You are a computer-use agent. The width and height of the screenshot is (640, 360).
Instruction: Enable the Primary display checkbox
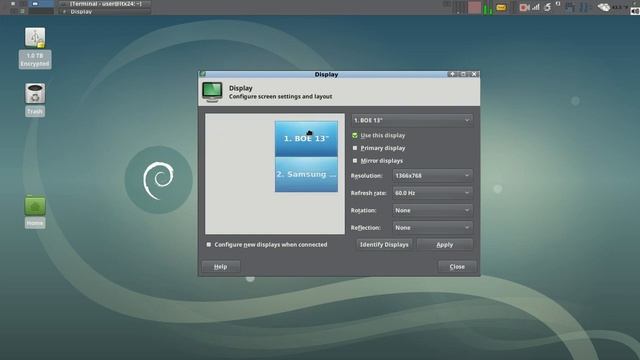click(355, 148)
